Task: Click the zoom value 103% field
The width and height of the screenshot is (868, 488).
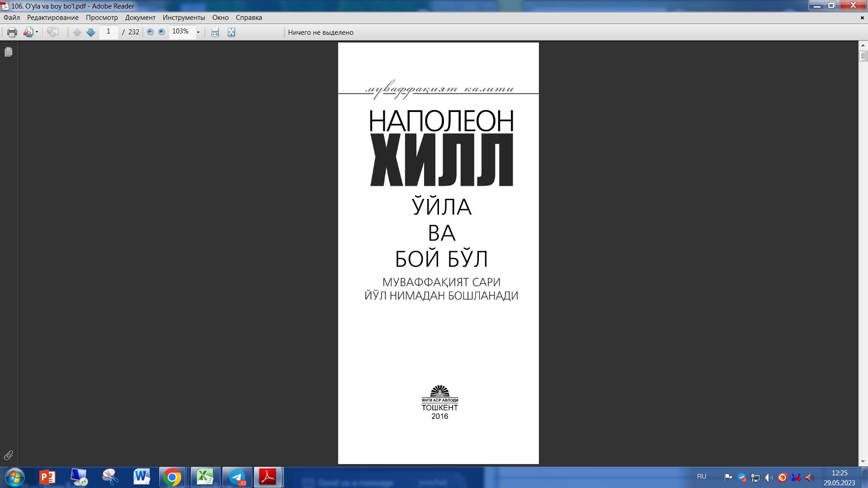Action: [180, 32]
